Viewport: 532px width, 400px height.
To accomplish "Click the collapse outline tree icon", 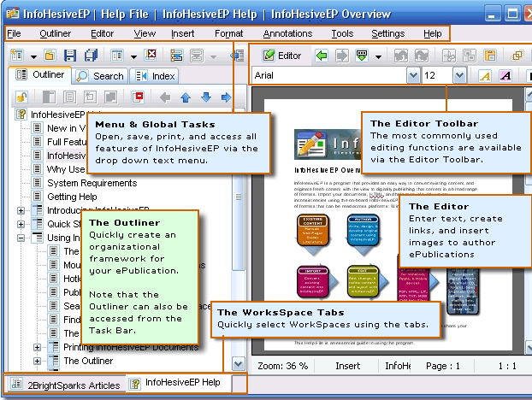I will pos(197,56).
